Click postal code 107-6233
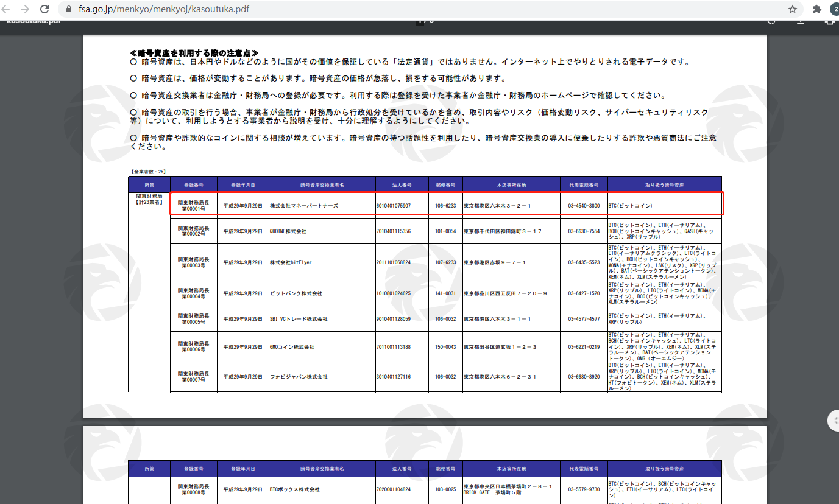The height and width of the screenshot is (504, 839). point(445,262)
